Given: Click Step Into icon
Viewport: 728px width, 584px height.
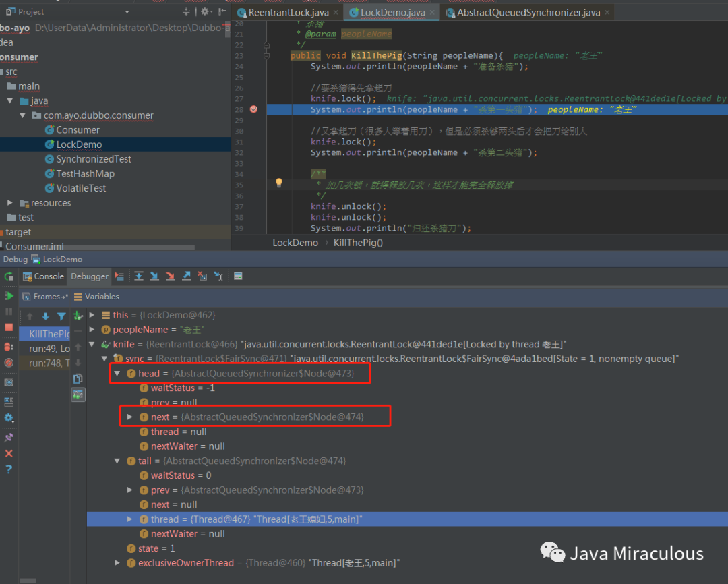Looking at the screenshot, I should point(154,276).
